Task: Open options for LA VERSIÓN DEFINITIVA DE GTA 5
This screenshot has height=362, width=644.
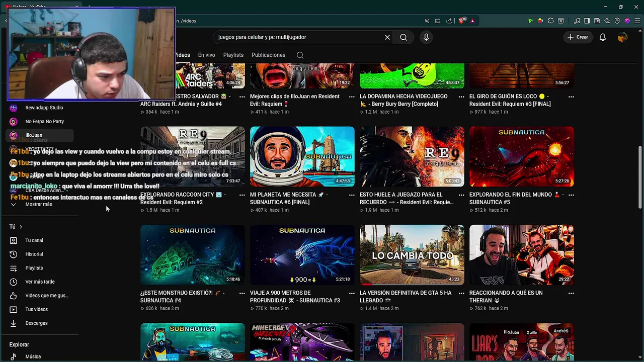Action: tap(461, 293)
